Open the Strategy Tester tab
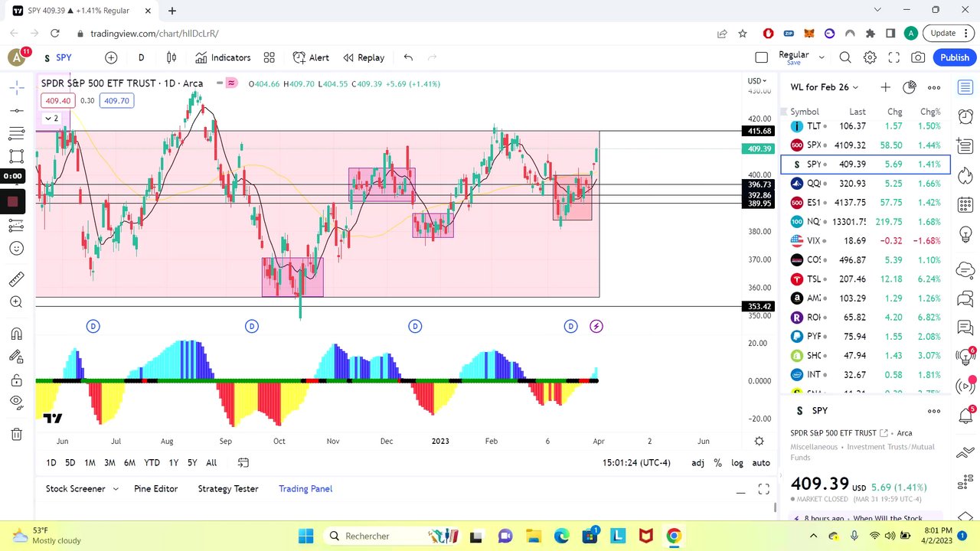Viewport: 980px width, 551px height. 228,489
